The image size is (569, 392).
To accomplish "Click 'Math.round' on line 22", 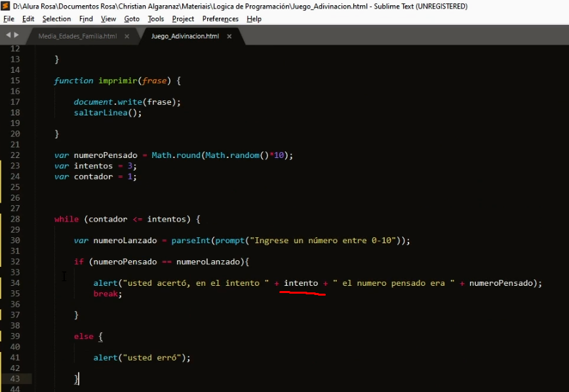I will [176, 155].
